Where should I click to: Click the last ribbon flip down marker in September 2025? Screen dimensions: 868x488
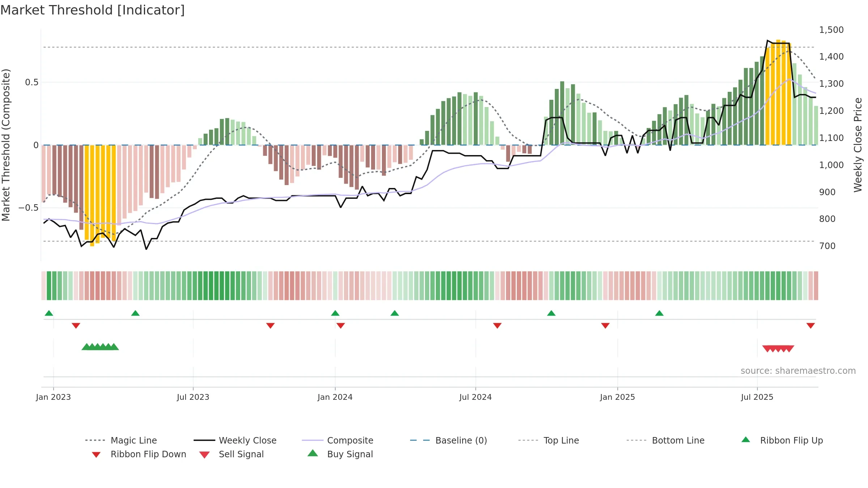(810, 326)
